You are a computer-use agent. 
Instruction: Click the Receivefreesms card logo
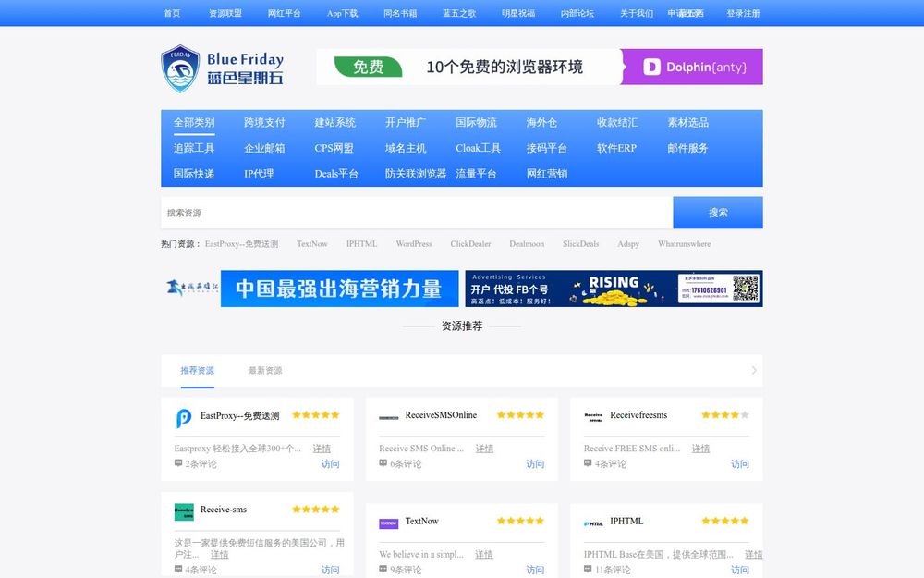point(593,418)
